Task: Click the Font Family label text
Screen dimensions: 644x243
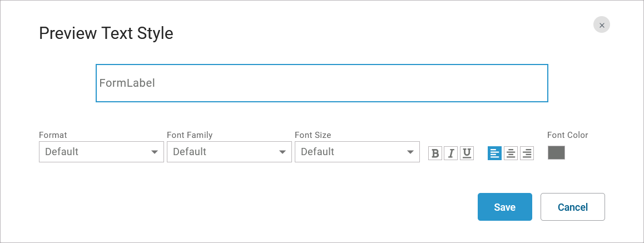Action: pos(190,135)
